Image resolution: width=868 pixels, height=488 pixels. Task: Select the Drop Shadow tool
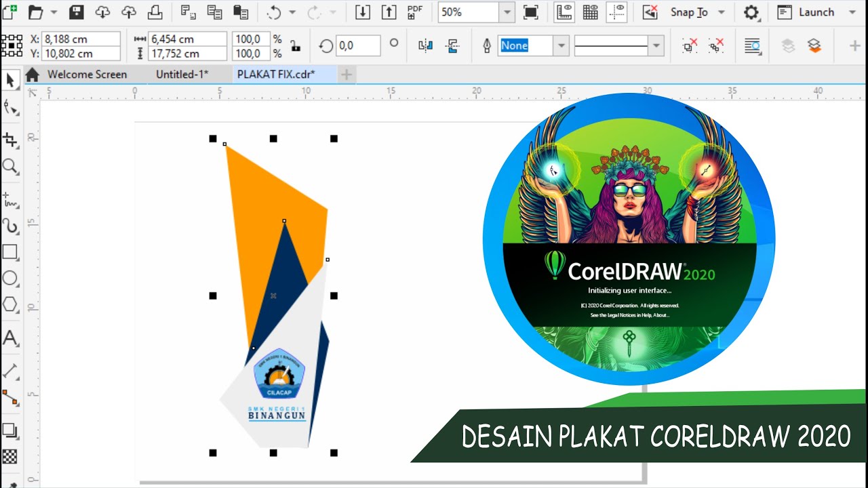(10, 430)
